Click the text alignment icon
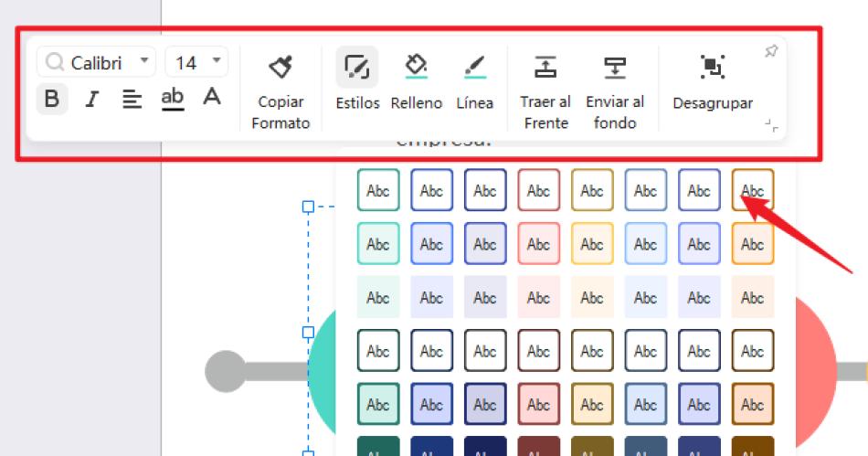 point(132,99)
